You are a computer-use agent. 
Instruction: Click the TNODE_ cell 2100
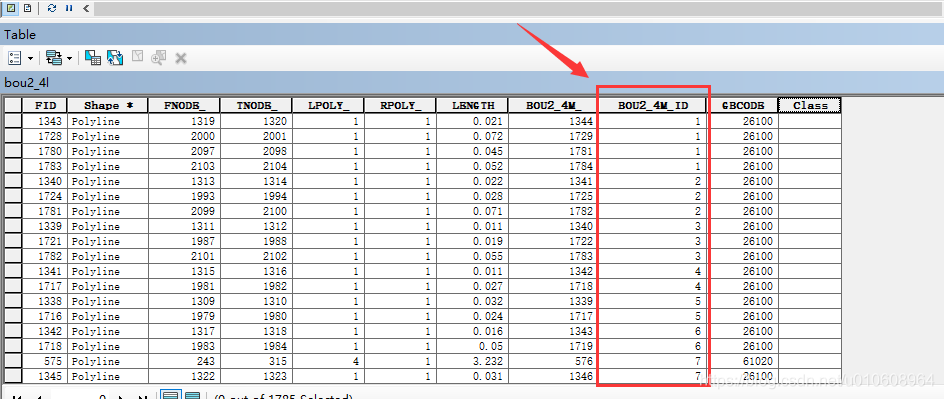coord(256,211)
